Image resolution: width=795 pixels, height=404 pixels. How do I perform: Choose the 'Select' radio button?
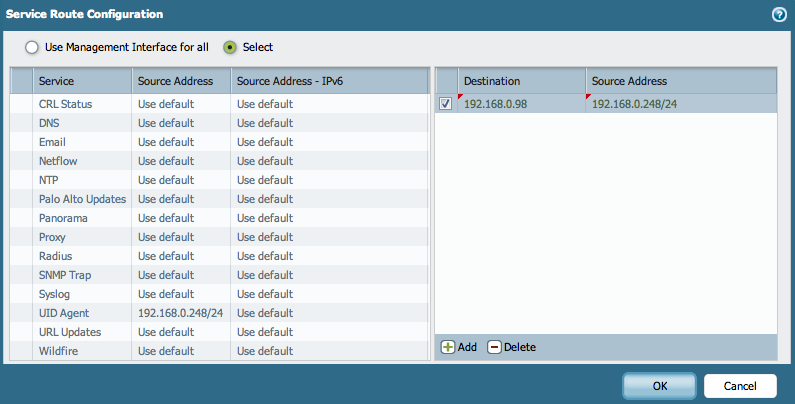[x=230, y=48]
